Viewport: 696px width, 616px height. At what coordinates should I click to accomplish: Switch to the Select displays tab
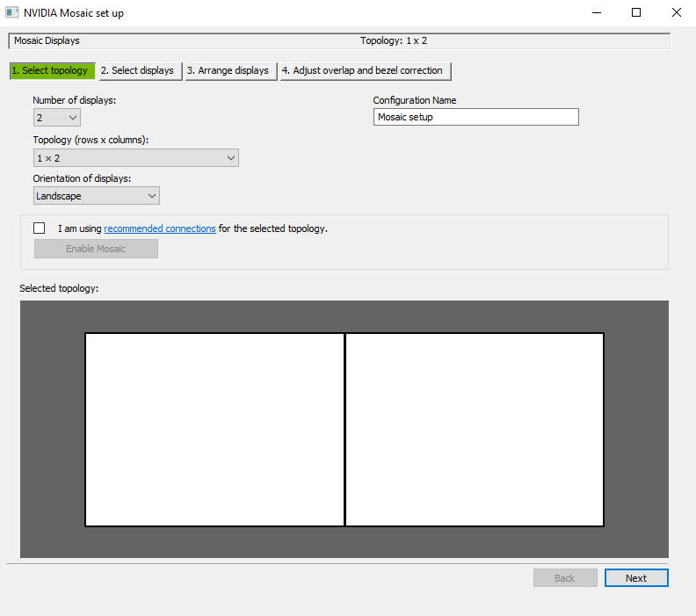tap(141, 71)
